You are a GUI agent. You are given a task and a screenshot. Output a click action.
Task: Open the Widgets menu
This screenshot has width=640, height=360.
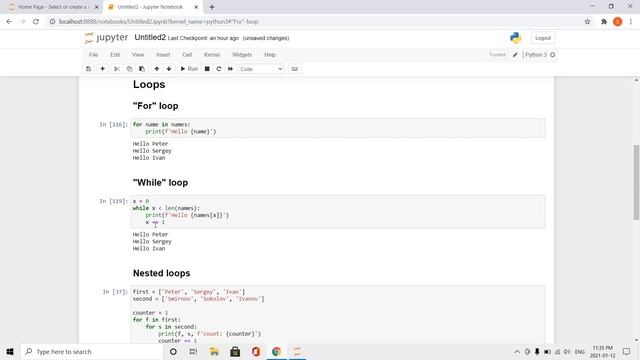242,55
